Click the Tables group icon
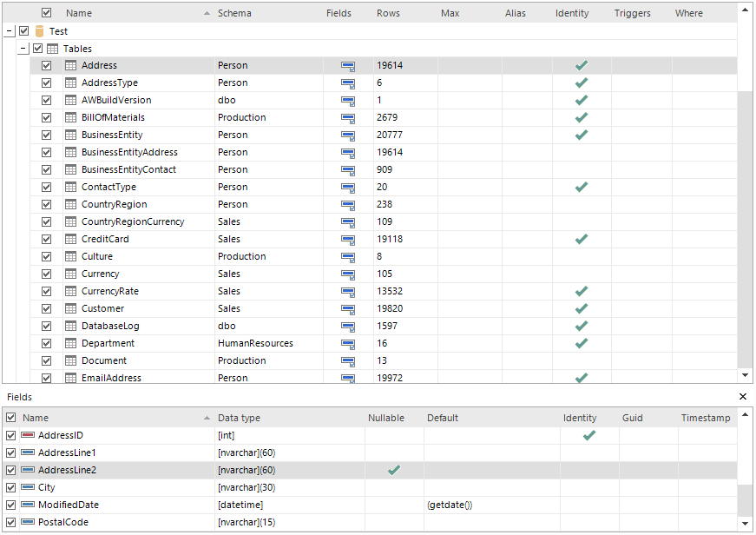Viewport: 756px width, 535px height. (x=53, y=49)
